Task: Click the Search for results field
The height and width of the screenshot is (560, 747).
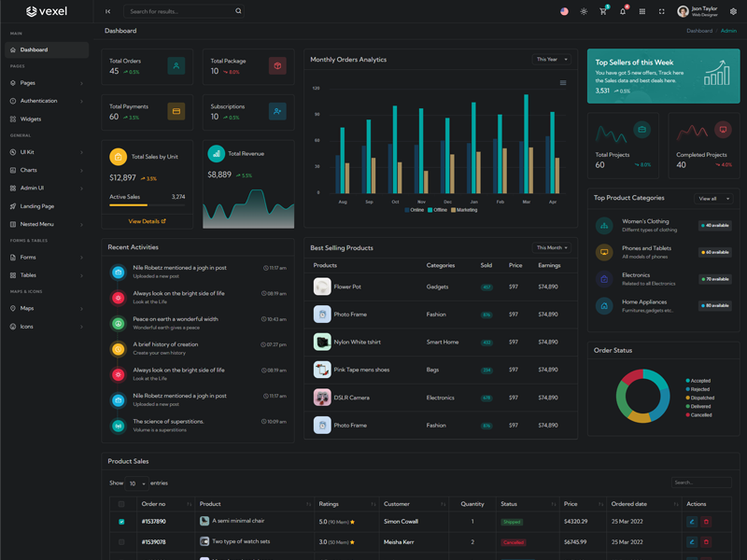Action: tap(180, 11)
